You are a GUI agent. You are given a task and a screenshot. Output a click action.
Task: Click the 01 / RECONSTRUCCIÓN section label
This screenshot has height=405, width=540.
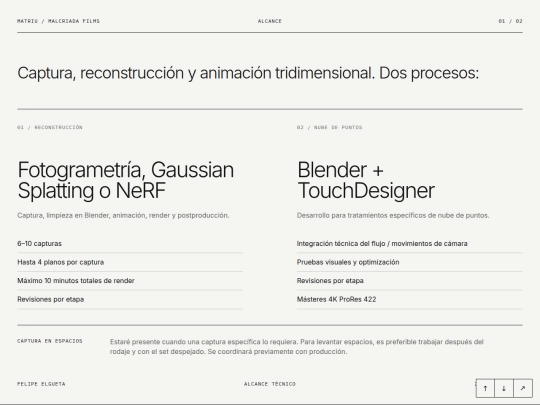tap(50, 127)
